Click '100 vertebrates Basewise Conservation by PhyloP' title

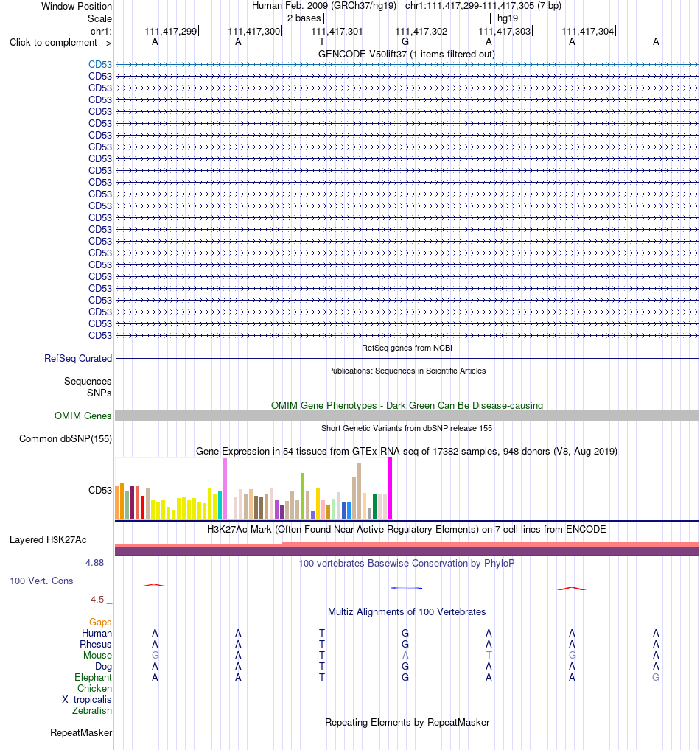[407, 563]
